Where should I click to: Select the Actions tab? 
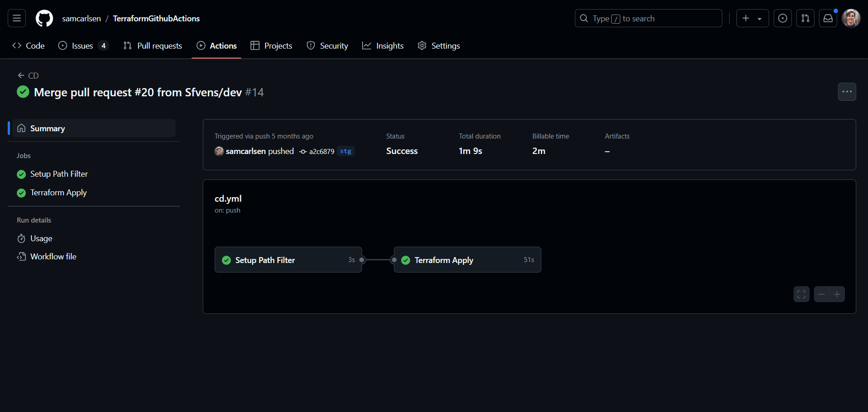tap(216, 46)
